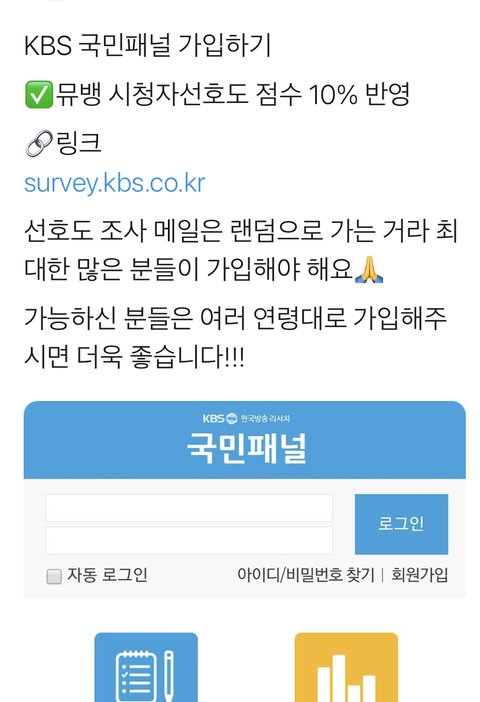Click the KBS 국민패널 가입하기 heading
The image size is (480, 702).
click(x=147, y=45)
